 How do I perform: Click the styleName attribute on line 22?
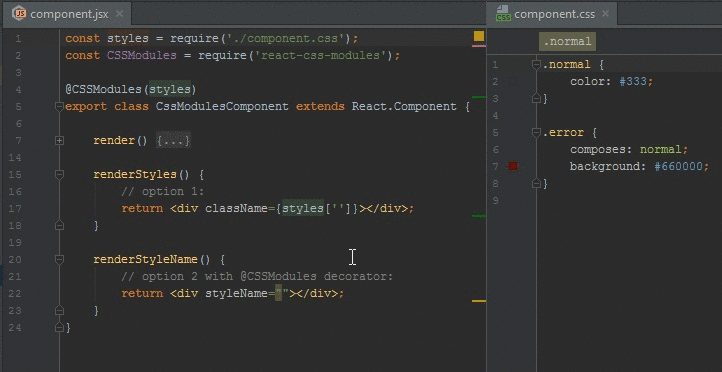[236, 294]
